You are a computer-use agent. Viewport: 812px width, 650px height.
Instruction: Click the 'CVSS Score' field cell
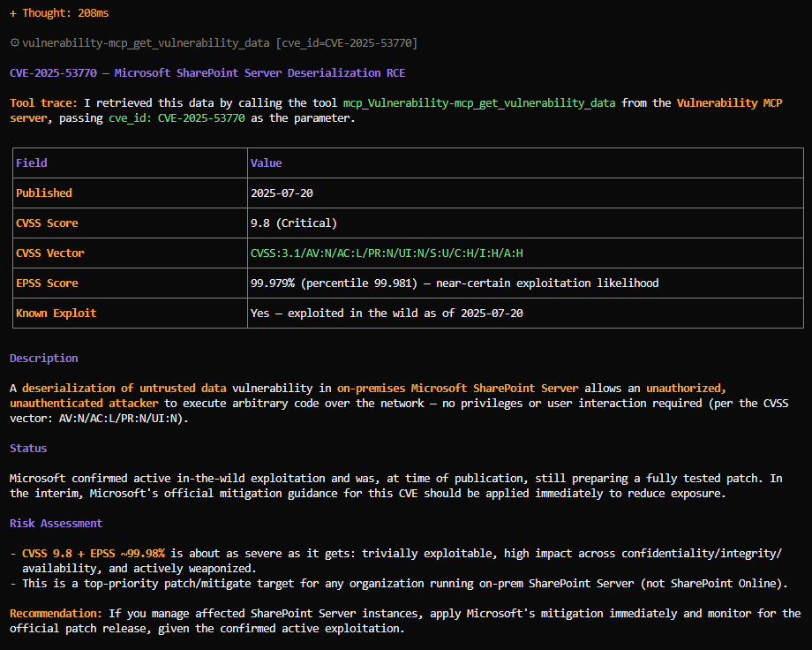(130, 223)
